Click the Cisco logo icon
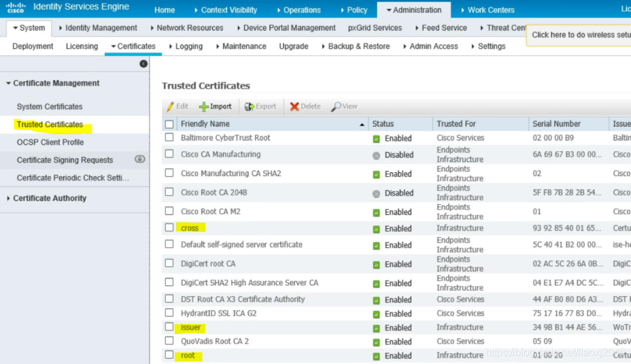This screenshot has height=364, width=631. 15,7
